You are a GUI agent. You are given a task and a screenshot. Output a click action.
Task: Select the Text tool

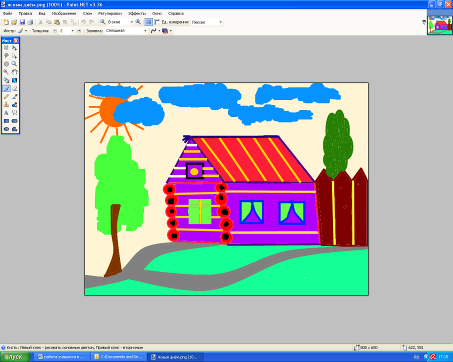[6, 113]
